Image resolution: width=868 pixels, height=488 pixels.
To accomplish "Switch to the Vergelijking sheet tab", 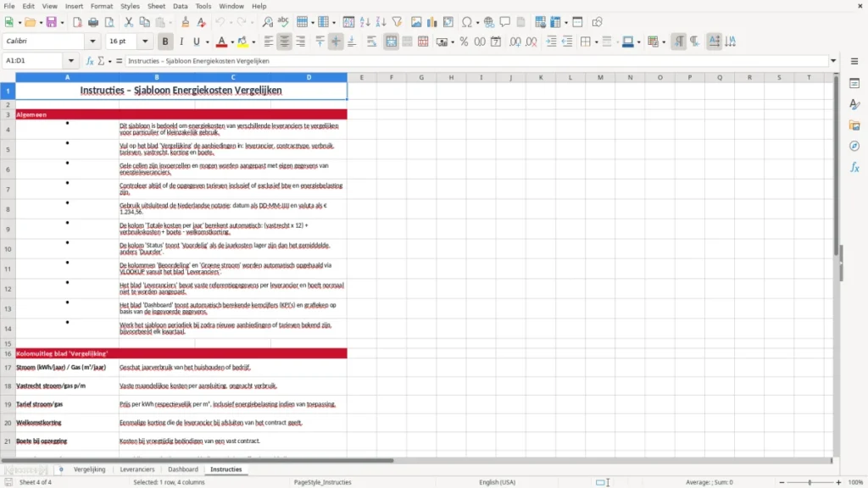I will pyautogui.click(x=89, y=469).
